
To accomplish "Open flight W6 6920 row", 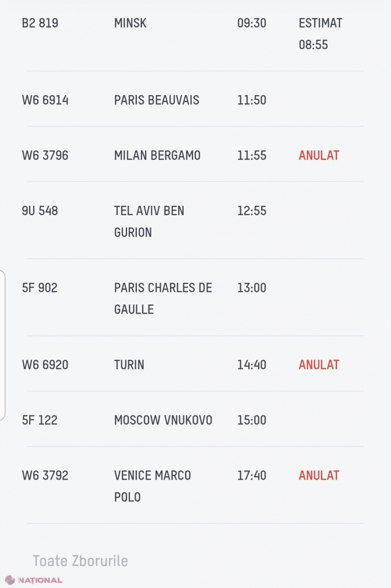I will [45, 365].
